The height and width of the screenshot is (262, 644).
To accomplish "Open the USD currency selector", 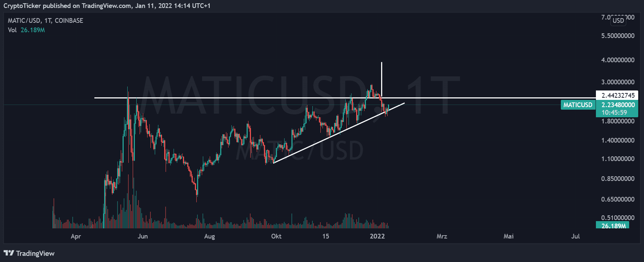I will (618, 21).
